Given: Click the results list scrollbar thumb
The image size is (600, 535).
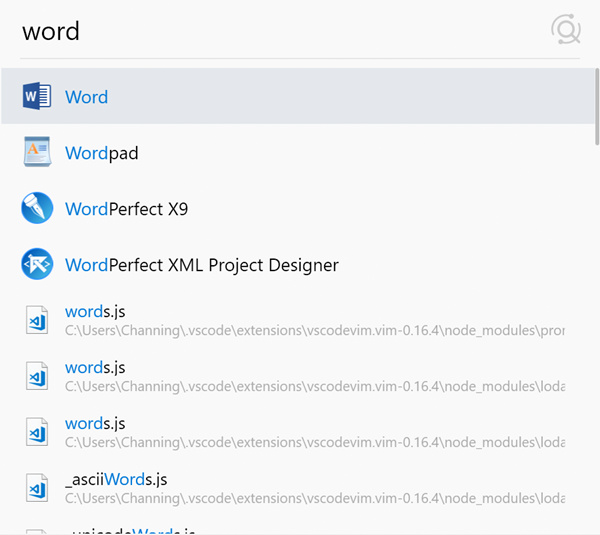Looking at the screenshot, I should pyautogui.click(x=597, y=107).
